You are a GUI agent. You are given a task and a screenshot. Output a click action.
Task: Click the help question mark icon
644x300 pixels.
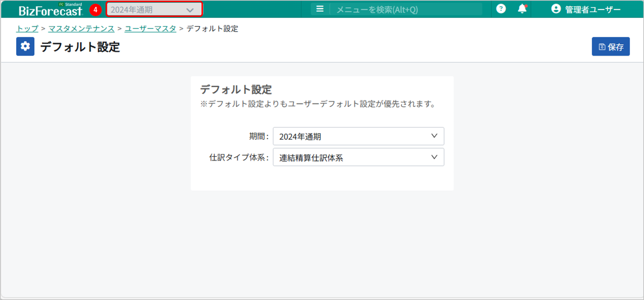[x=501, y=9]
